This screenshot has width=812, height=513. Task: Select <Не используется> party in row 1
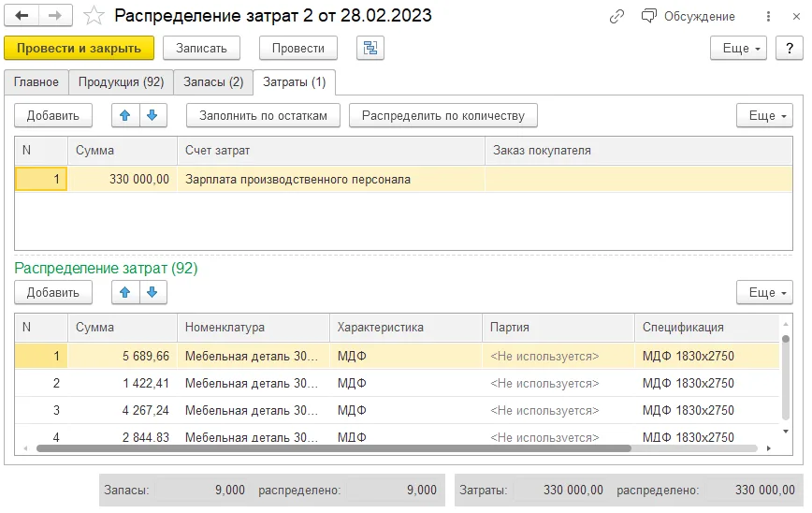(558, 356)
